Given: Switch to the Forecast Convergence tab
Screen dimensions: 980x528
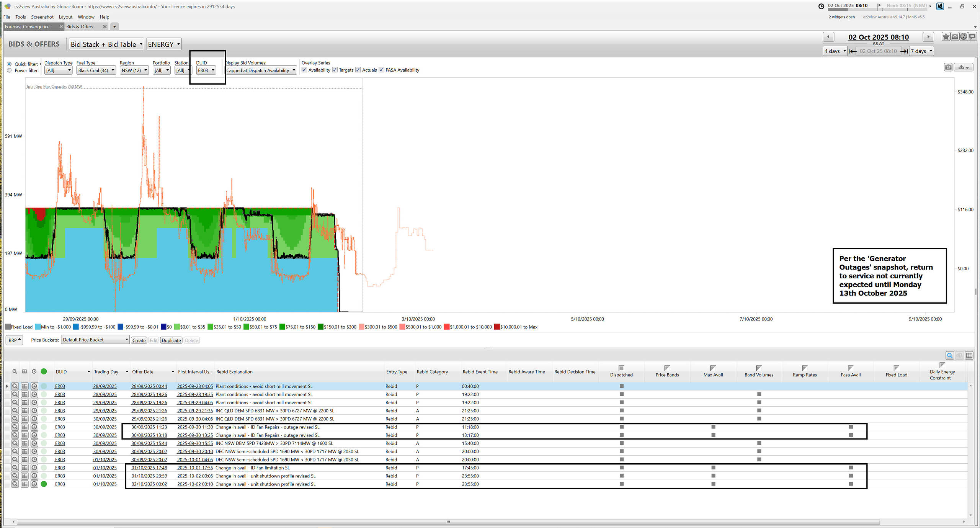Looking at the screenshot, I should tap(28, 26).
